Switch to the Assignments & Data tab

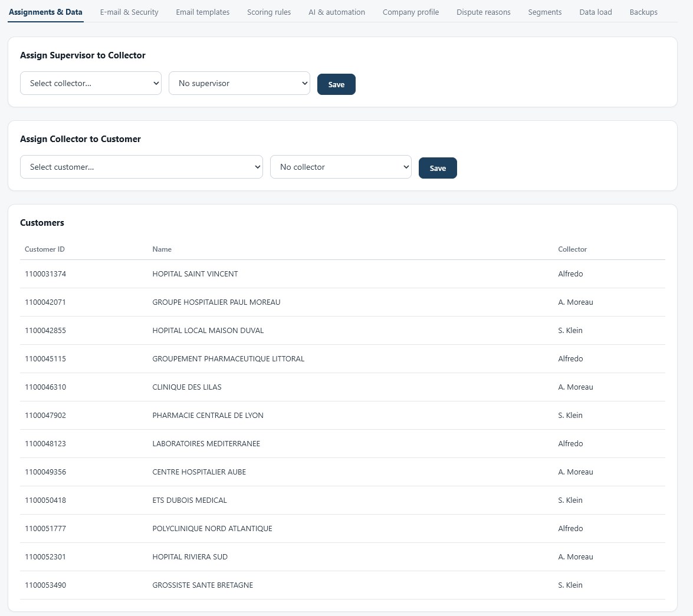45,12
